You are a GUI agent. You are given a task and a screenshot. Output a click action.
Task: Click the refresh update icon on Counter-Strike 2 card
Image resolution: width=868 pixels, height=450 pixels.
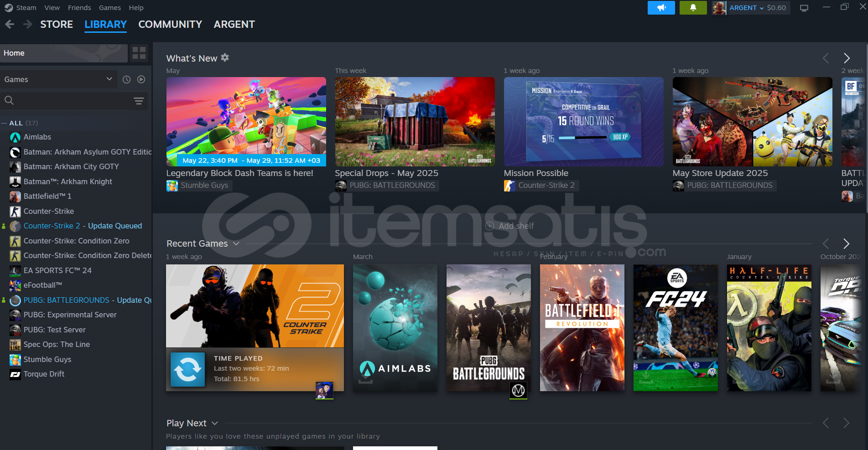(x=187, y=369)
